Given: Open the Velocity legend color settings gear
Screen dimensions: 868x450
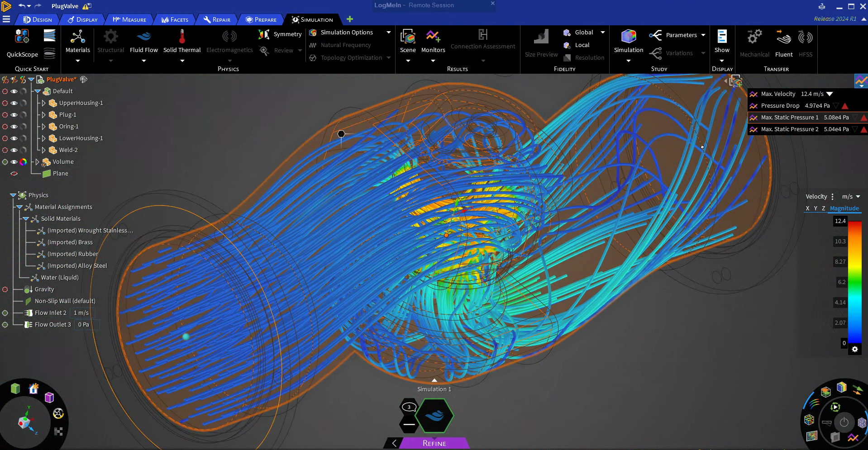Looking at the screenshot, I should tap(855, 349).
